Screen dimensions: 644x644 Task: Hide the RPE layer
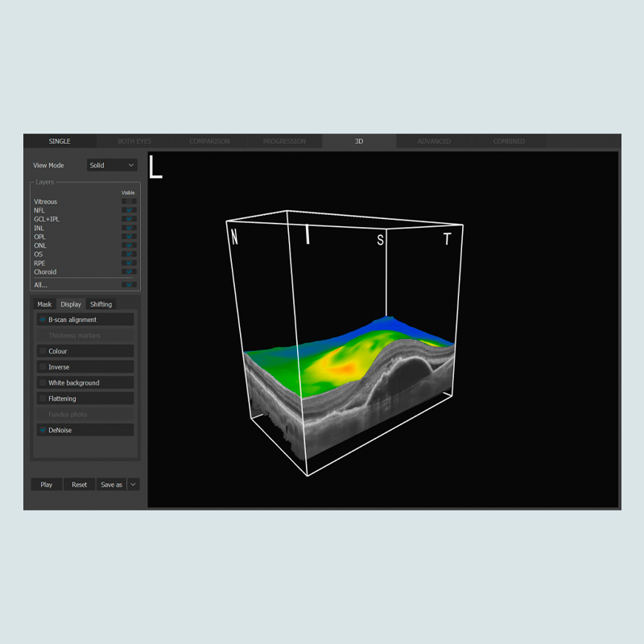pyautogui.click(x=129, y=263)
